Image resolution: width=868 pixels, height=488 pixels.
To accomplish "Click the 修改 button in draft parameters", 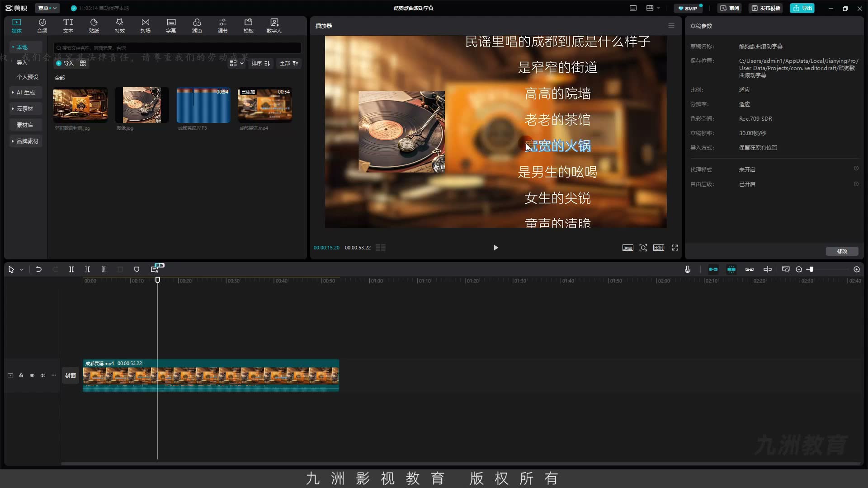I will 842,251.
